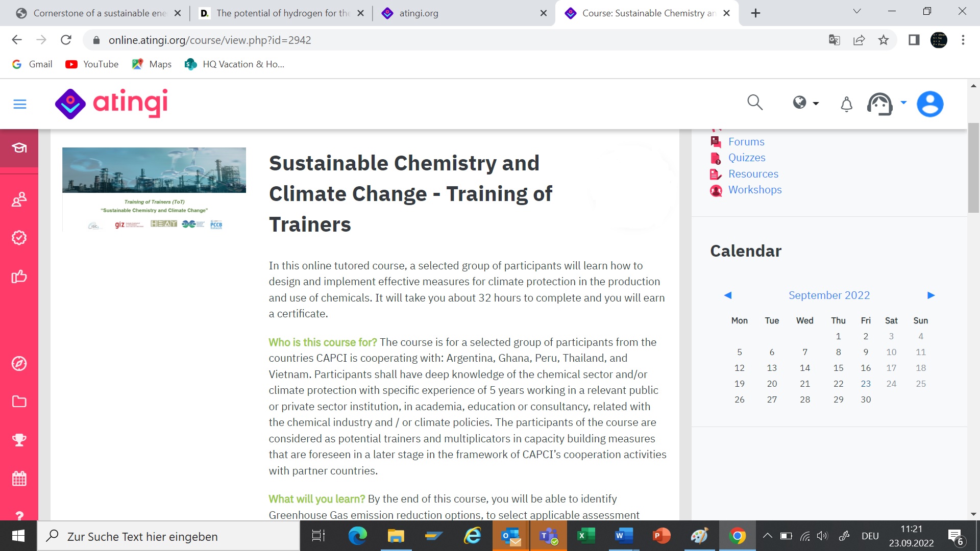980x551 pixels.
Task: Select September 23 in the Calendar
Action: coord(866,384)
